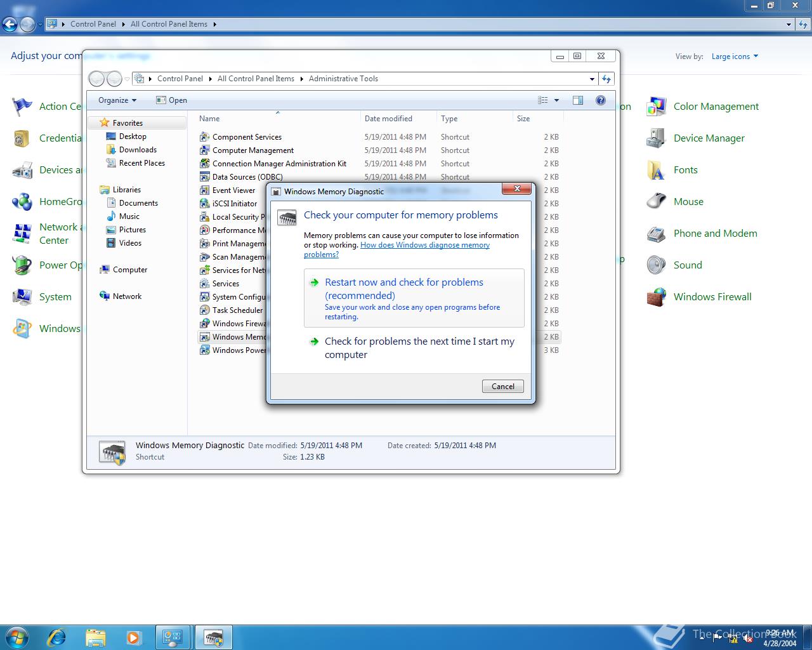Open Music library in navigation pane

129,216
